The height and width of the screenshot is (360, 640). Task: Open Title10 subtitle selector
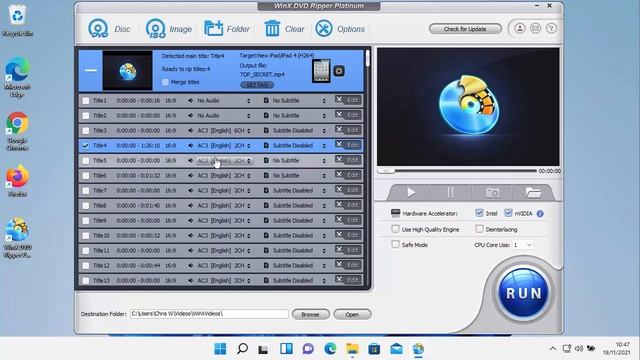(x=299, y=236)
